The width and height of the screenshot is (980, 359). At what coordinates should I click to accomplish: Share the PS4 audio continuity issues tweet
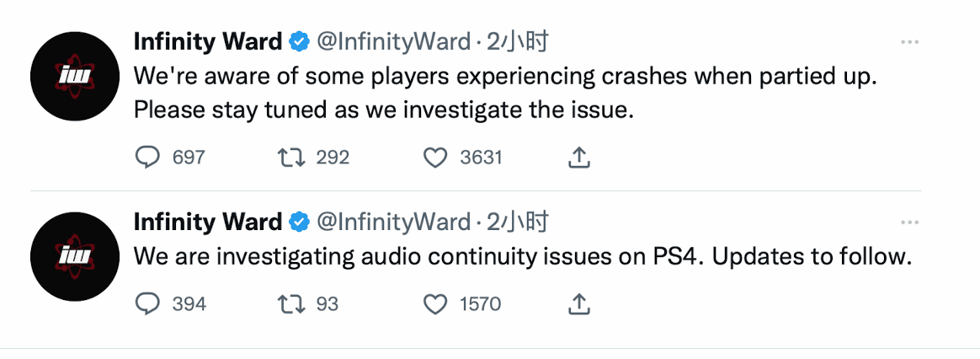point(579,304)
